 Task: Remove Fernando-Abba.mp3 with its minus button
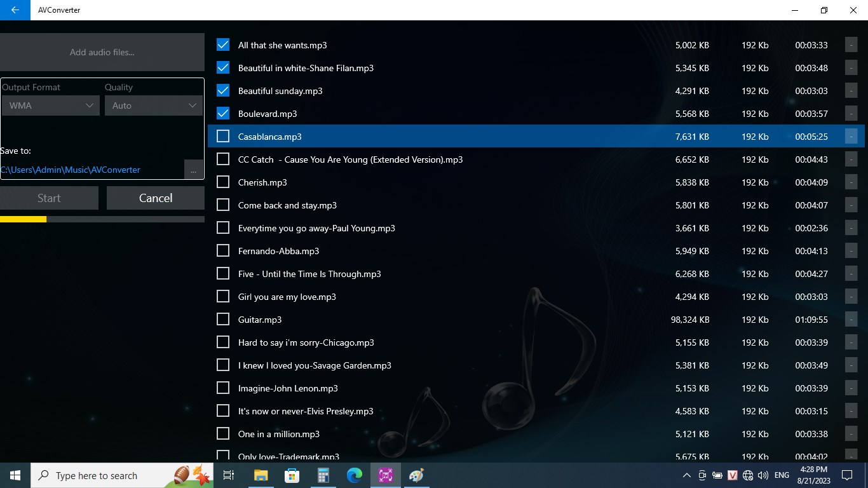[851, 251]
